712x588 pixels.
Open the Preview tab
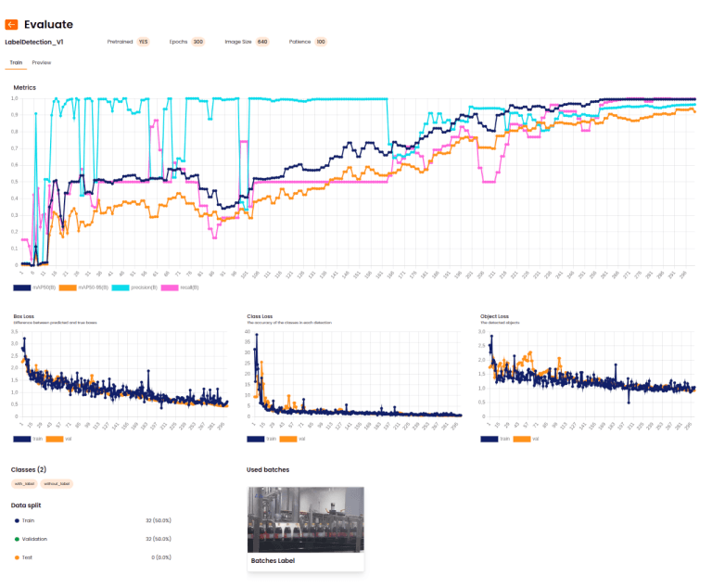click(x=42, y=63)
